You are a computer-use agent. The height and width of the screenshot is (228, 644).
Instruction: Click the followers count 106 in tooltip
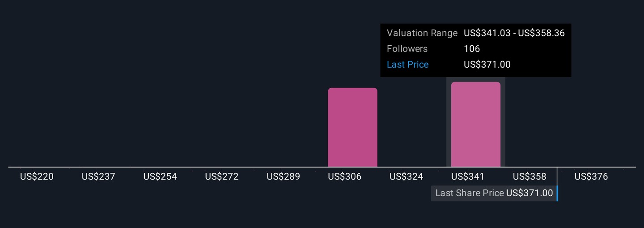[472, 49]
